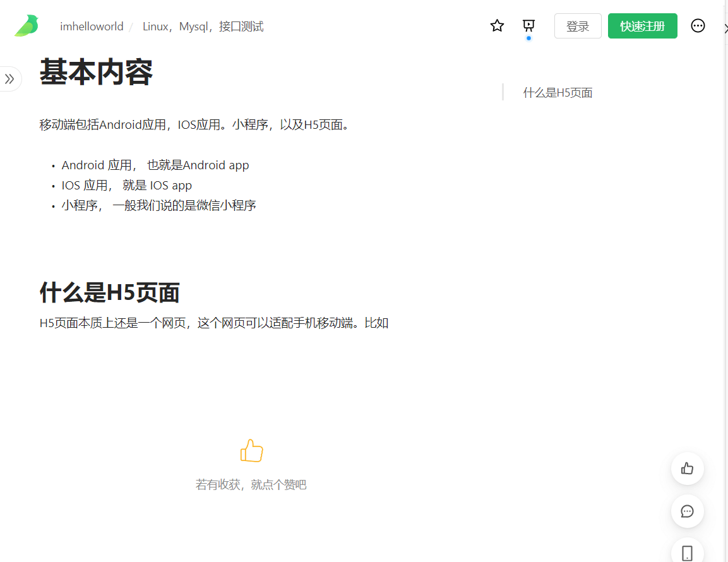
Task: Open presentation mode icon in header
Action: pos(528,25)
